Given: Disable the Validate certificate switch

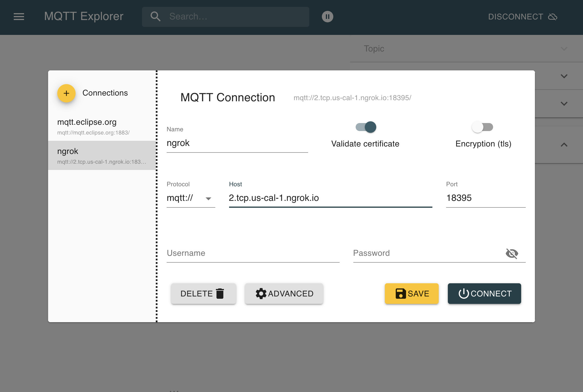Looking at the screenshot, I should [x=366, y=127].
